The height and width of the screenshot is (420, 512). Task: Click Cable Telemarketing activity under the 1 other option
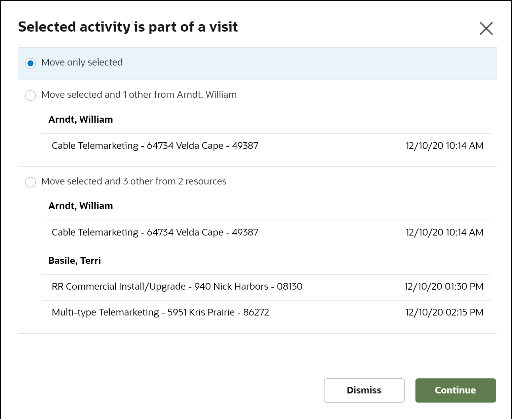(155, 146)
